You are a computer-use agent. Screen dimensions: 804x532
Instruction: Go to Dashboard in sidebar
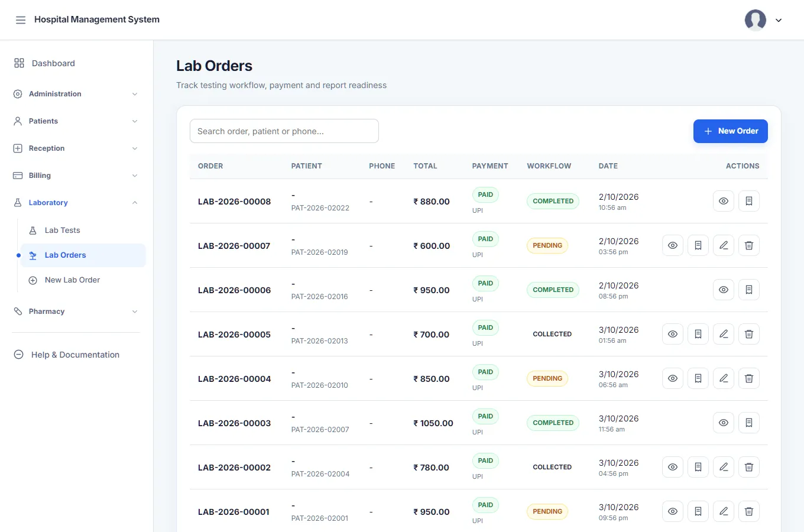76,63
